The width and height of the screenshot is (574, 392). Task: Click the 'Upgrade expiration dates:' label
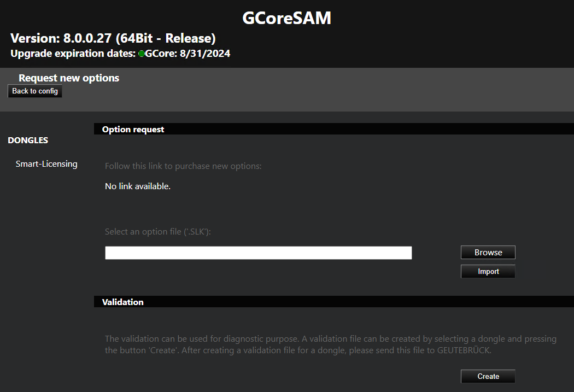point(73,54)
